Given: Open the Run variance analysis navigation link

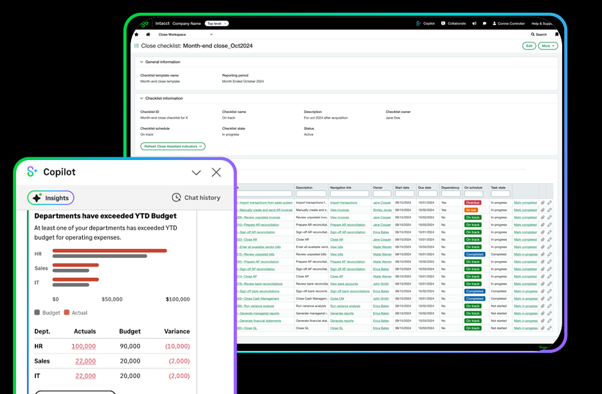Looking at the screenshot, I should tap(345, 306).
